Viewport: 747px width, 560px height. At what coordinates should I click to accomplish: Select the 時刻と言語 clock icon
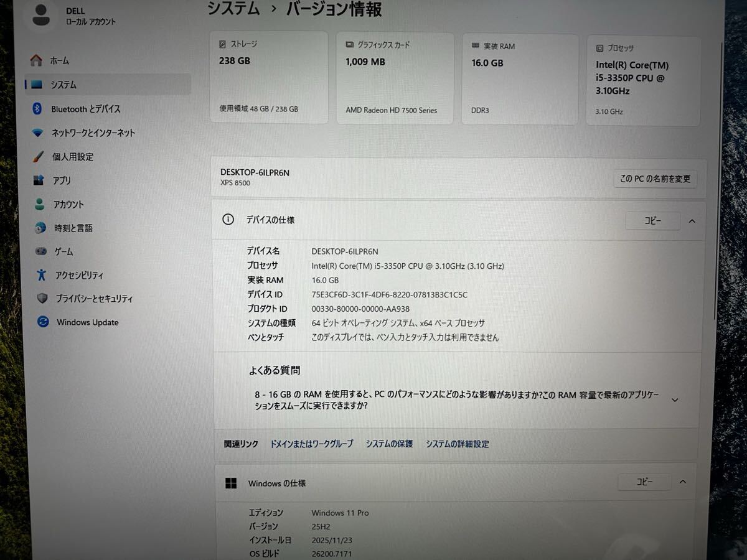pos(40,228)
